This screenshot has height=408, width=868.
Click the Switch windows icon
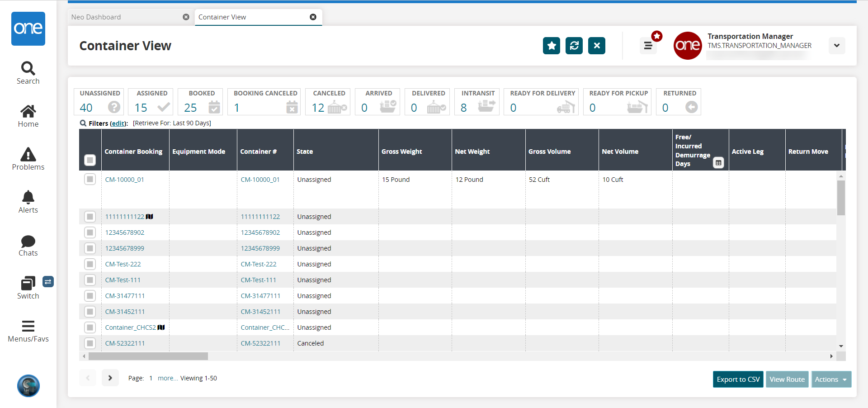[28, 284]
